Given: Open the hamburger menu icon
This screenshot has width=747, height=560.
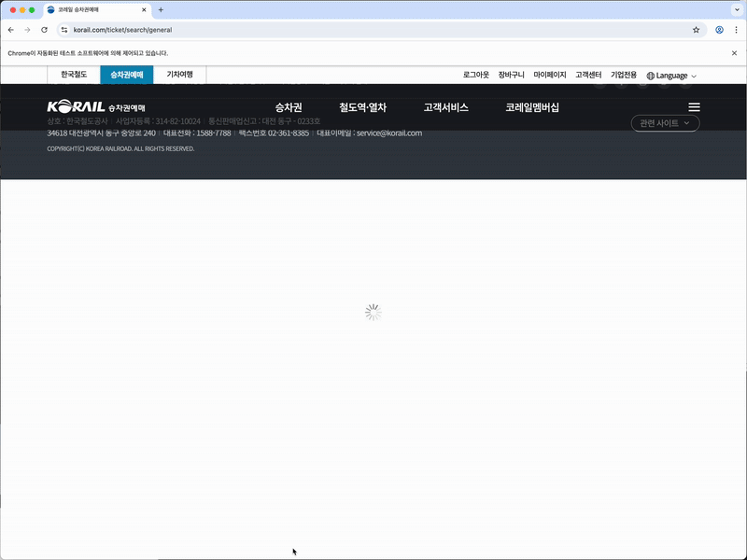Looking at the screenshot, I should coord(694,107).
